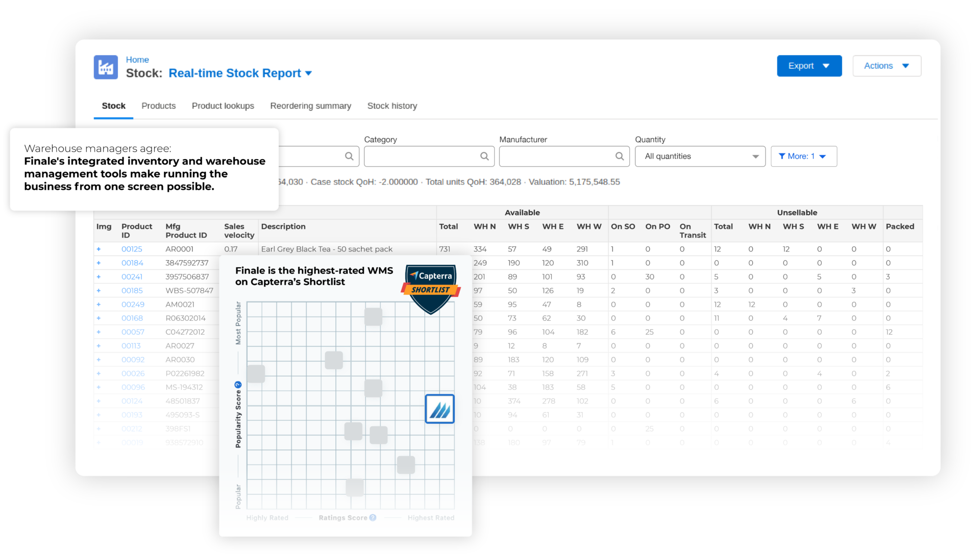Expand row plus icon for product 00184
Image resolution: width=980 pixels, height=560 pixels.
(x=99, y=263)
